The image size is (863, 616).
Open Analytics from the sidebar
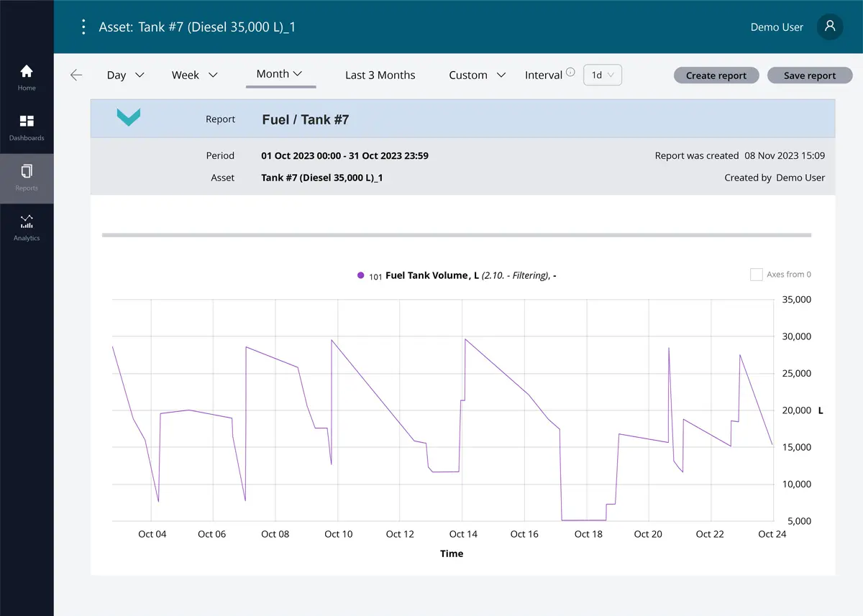pos(27,227)
